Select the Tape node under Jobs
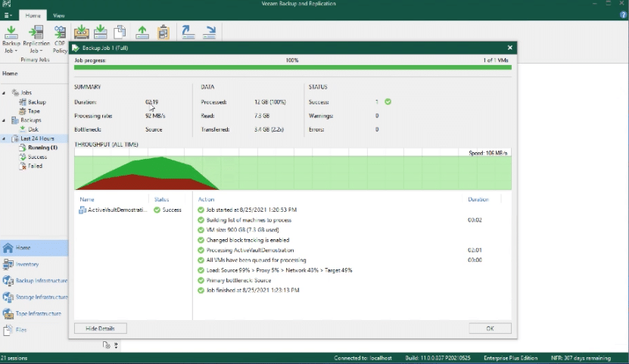This screenshot has height=364, width=629. click(30, 111)
